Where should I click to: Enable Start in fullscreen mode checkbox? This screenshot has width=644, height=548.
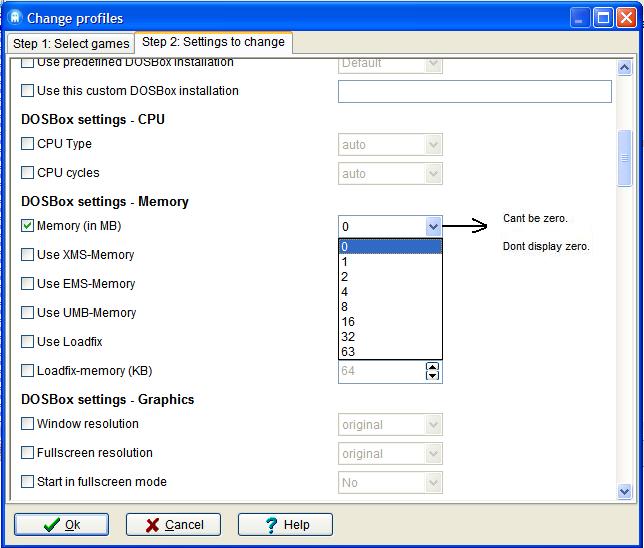click(28, 482)
